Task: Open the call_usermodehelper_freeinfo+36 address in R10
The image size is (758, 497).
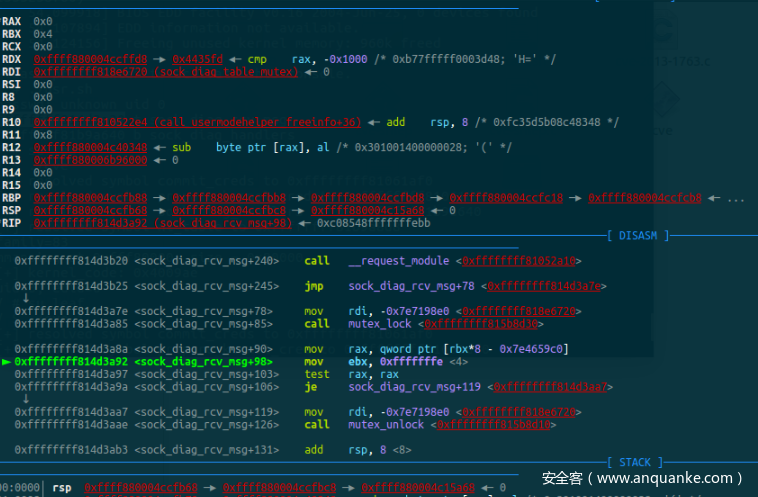Action: tap(197, 122)
